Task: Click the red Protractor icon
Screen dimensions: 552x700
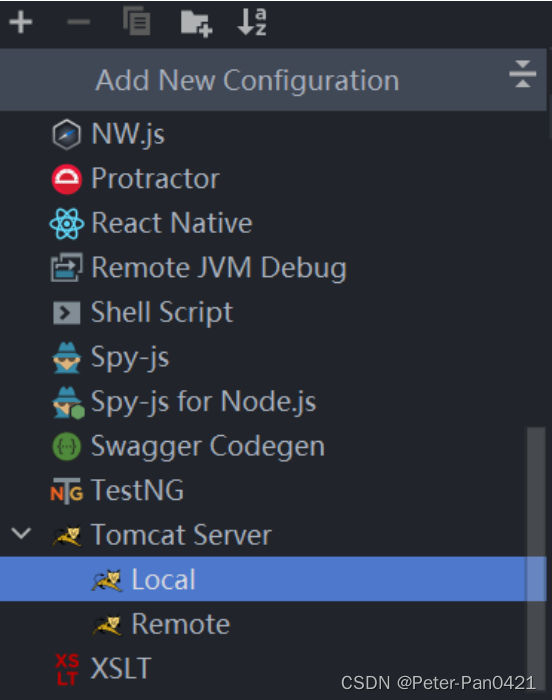Action: pyautogui.click(x=67, y=179)
